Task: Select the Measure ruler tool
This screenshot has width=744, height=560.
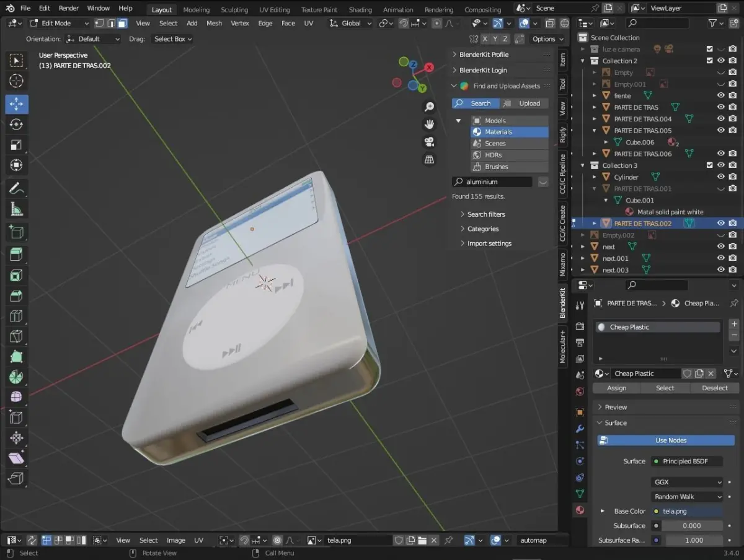Action: tap(17, 210)
